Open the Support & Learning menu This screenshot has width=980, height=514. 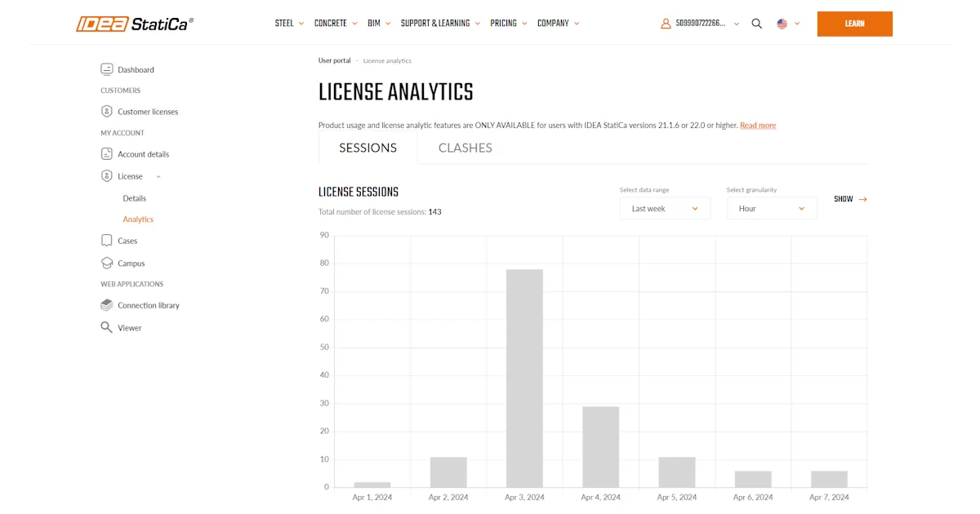click(x=440, y=24)
